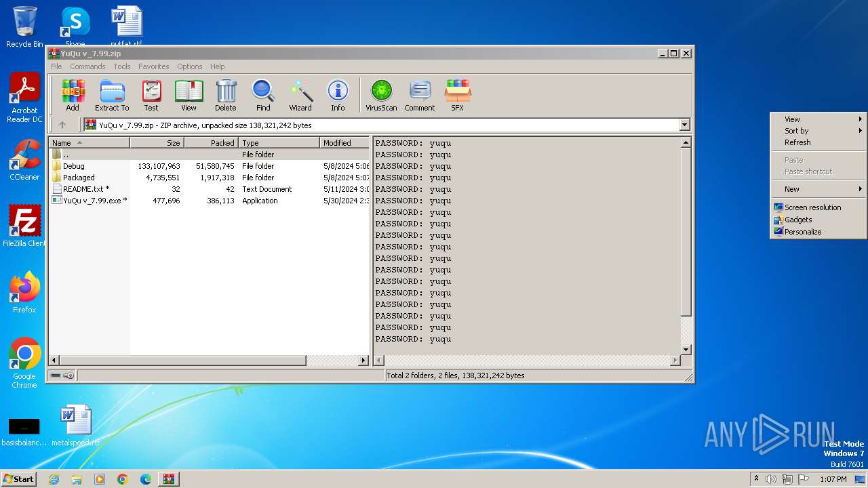This screenshot has height=488, width=868.
Task: Open the View toolbar icon
Action: [189, 95]
